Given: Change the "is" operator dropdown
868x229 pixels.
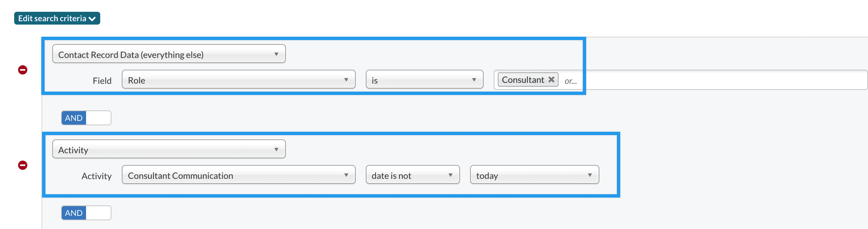Looking at the screenshot, I should point(424,80).
